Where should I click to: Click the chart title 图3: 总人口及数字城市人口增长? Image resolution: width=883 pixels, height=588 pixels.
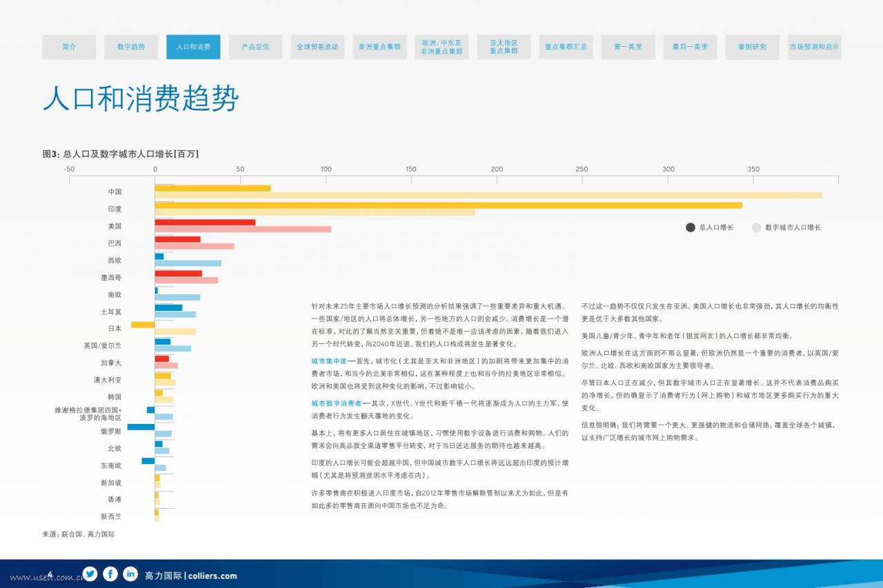121,154
